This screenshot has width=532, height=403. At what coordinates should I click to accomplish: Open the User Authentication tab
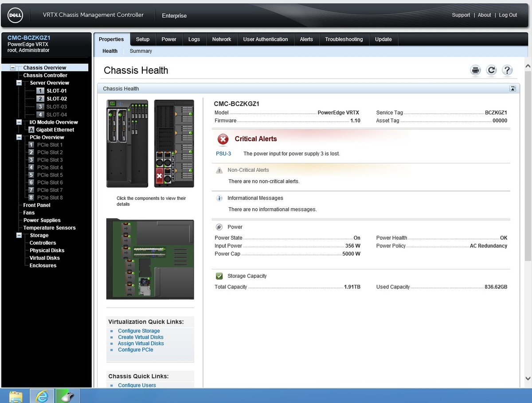[x=265, y=40]
